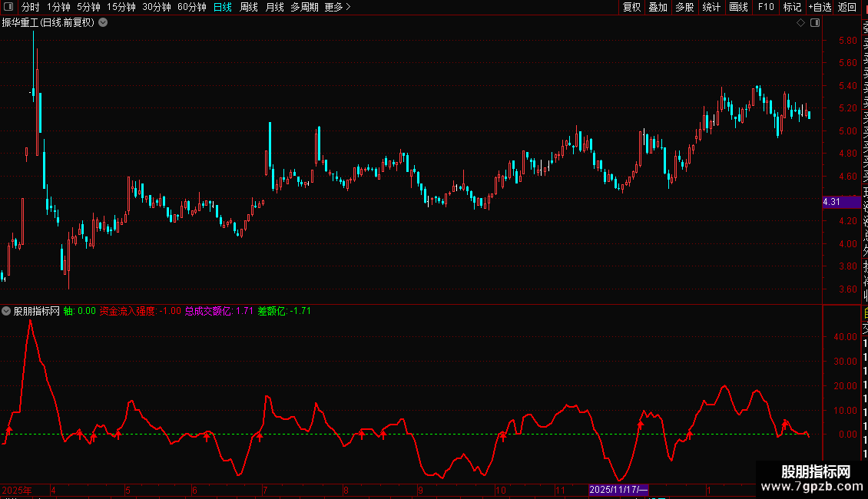
Task: Click the 总成交额亿 indicator label
Action: point(219,311)
